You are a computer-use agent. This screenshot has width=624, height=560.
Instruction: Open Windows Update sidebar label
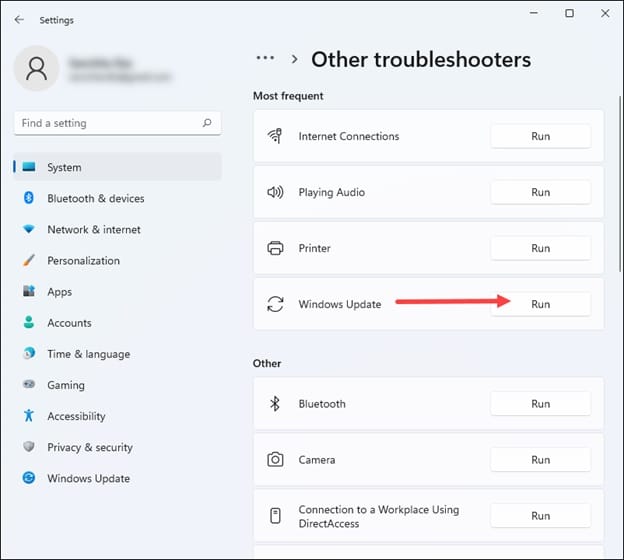pyautogui.click(x=88, y=478)
